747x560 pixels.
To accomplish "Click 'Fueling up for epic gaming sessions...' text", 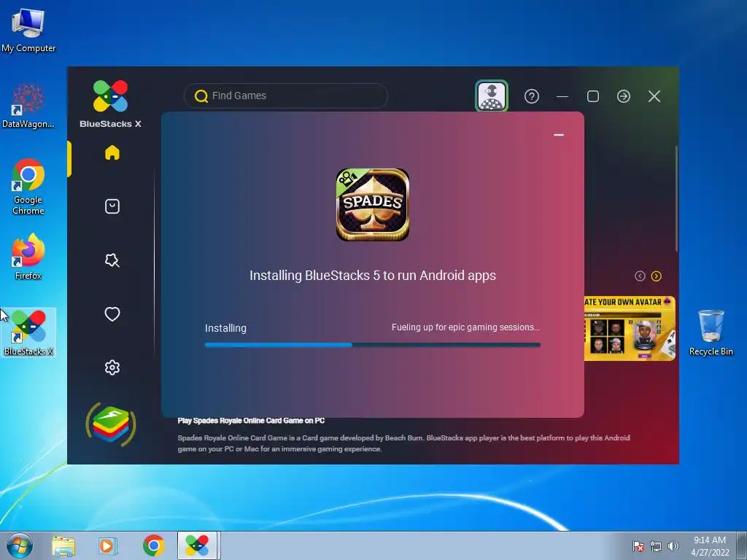I will coord(466,327).
